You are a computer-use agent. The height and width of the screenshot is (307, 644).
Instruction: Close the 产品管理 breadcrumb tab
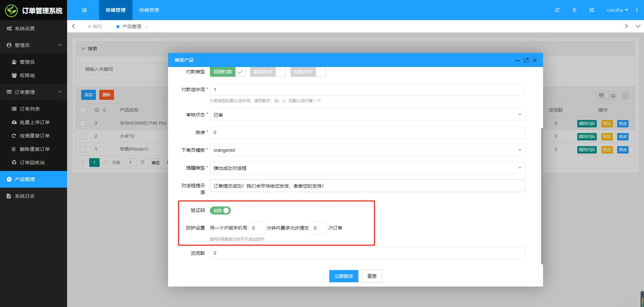[147, 26]
